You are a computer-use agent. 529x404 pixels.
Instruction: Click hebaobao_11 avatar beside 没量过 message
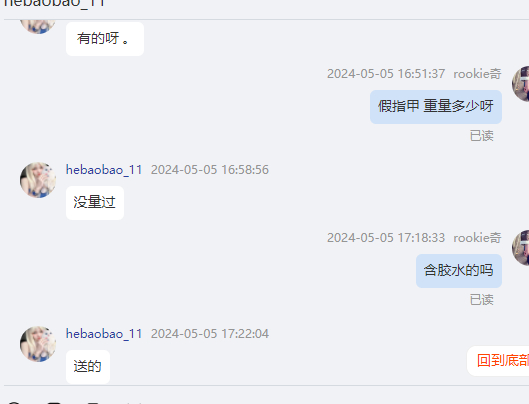click(x=38, y=180)
